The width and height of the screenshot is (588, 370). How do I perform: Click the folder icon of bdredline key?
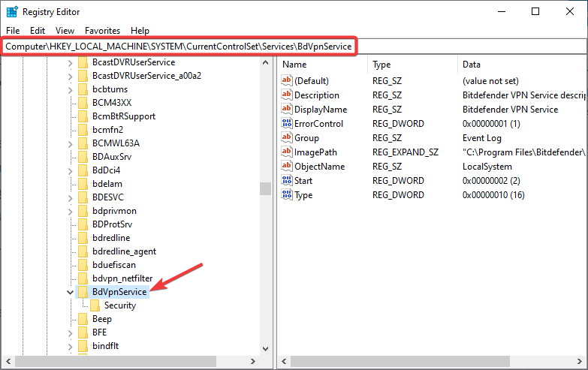coord(83,238)
